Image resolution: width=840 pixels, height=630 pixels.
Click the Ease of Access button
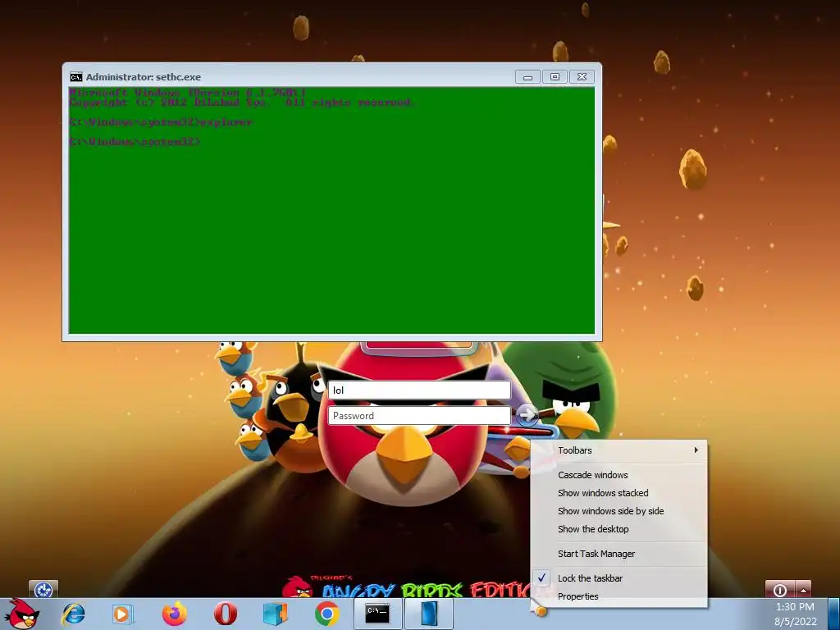point(43,589)
